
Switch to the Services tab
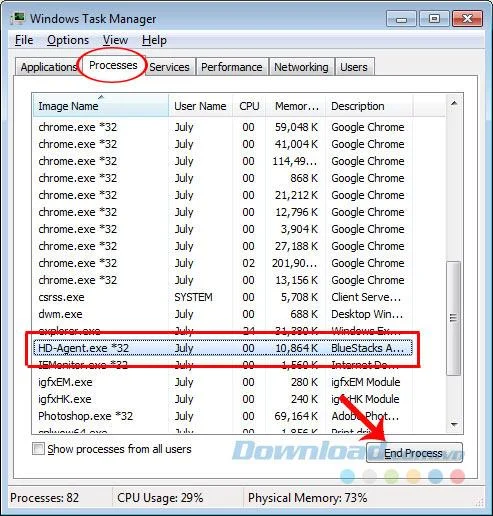(x=169, y=67)
